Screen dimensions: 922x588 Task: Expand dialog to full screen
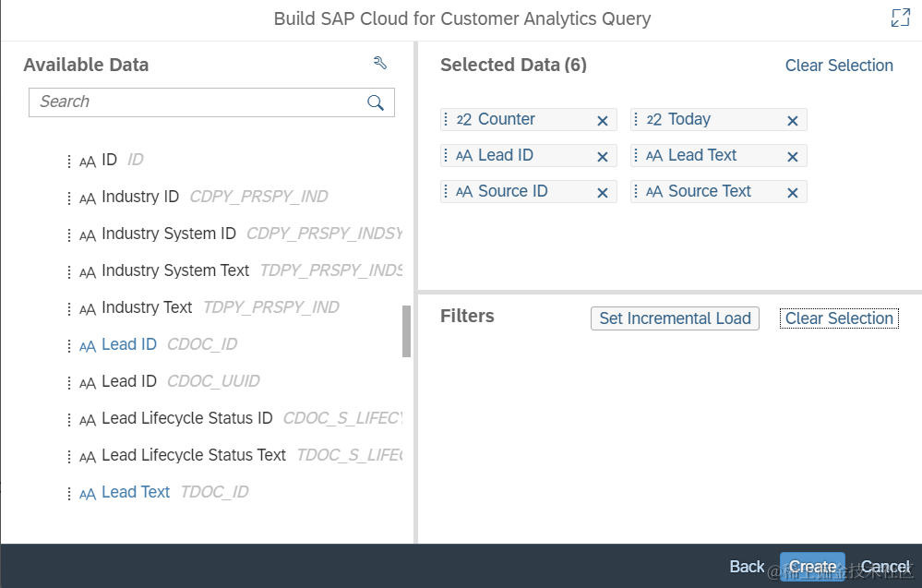[900, 18]
